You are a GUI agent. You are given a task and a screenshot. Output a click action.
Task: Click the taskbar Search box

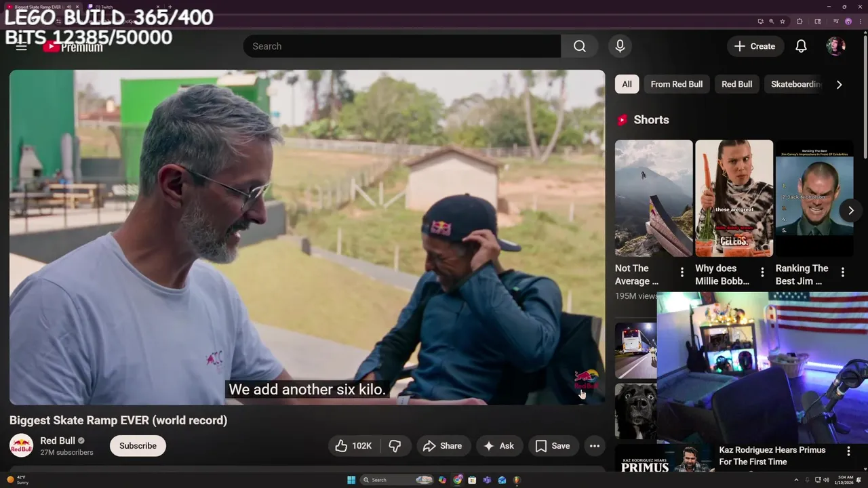click(397, 480)
